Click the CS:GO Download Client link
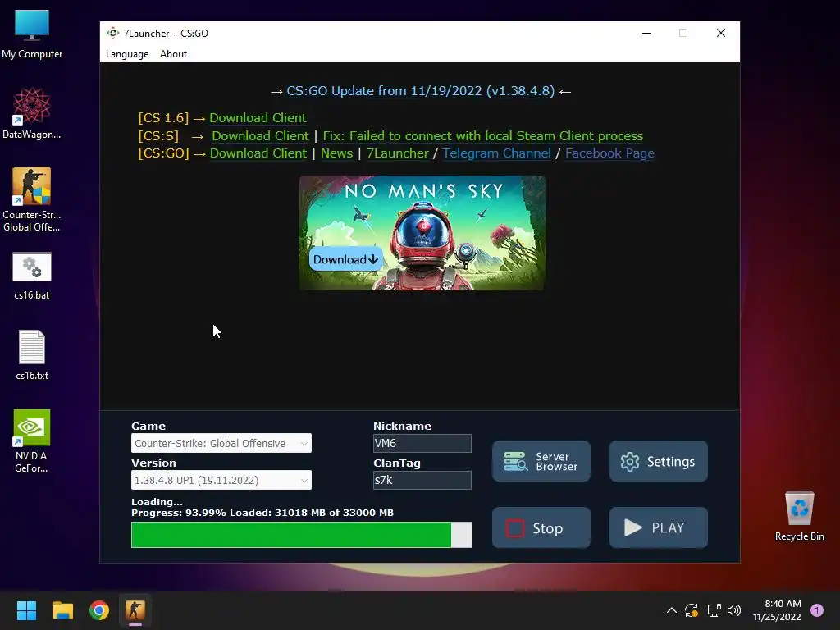Image resolution: width=840 pixels, height=630 pixels. 258,153
